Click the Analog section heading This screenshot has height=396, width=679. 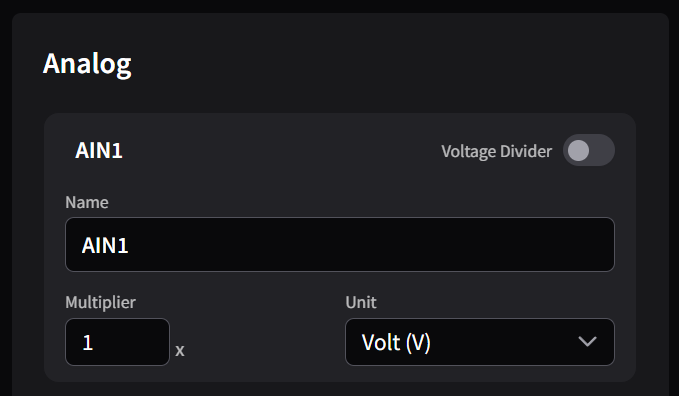click(x=87, y=64)
